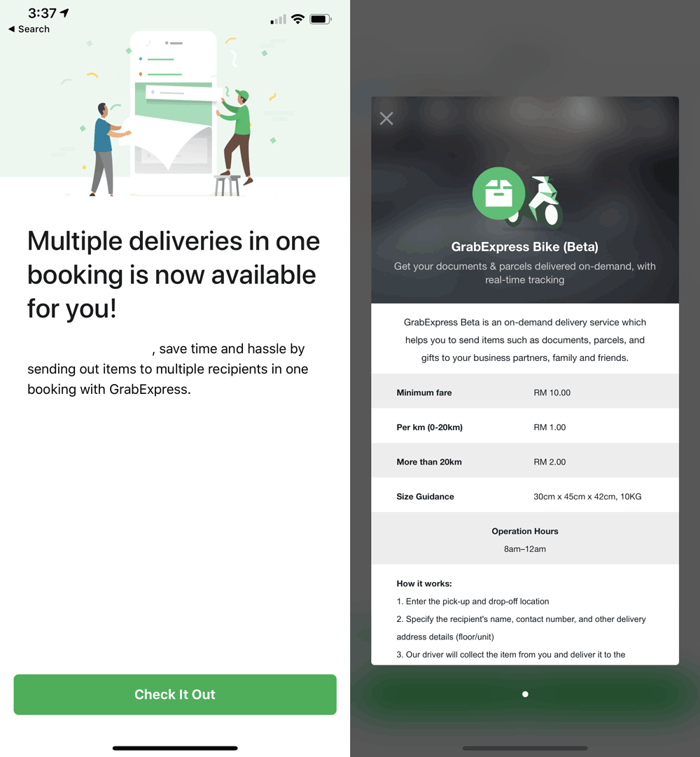Tap the Multiple deliveries headline text
The height and width of the screenshot is (757, 700).
click(x=174, y=274)
